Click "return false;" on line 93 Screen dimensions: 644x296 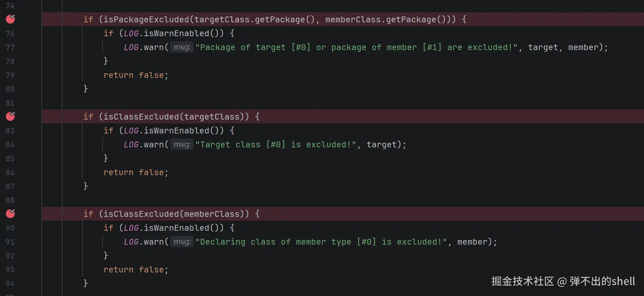pos(136,269)
